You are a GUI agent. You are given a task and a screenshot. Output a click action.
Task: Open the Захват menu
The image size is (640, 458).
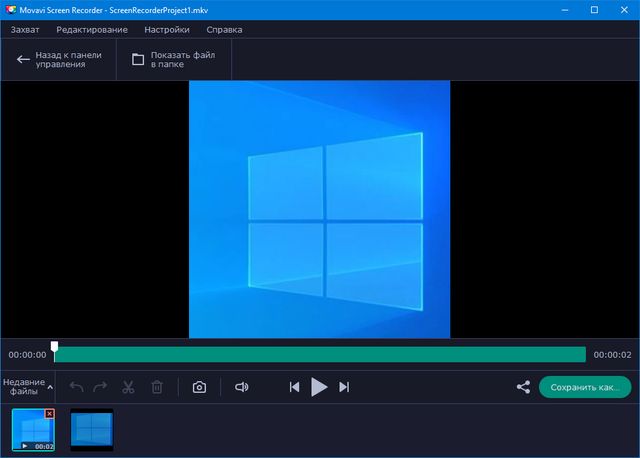tap(26, 30)
